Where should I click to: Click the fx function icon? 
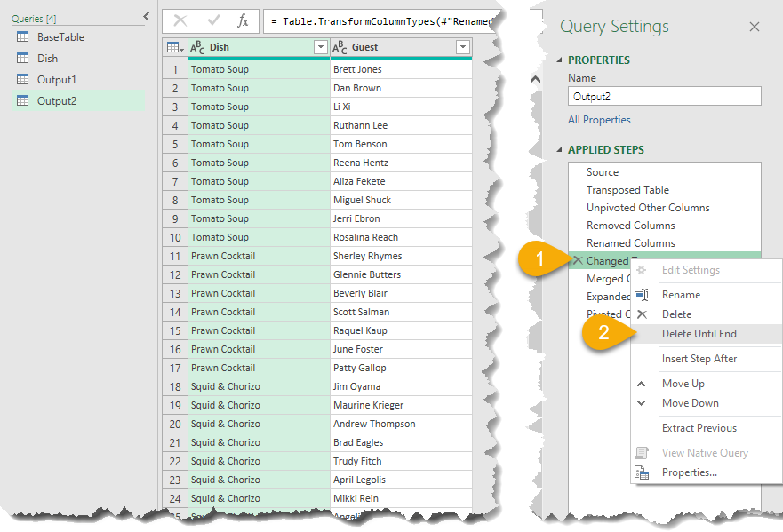[x=243, y=20]
